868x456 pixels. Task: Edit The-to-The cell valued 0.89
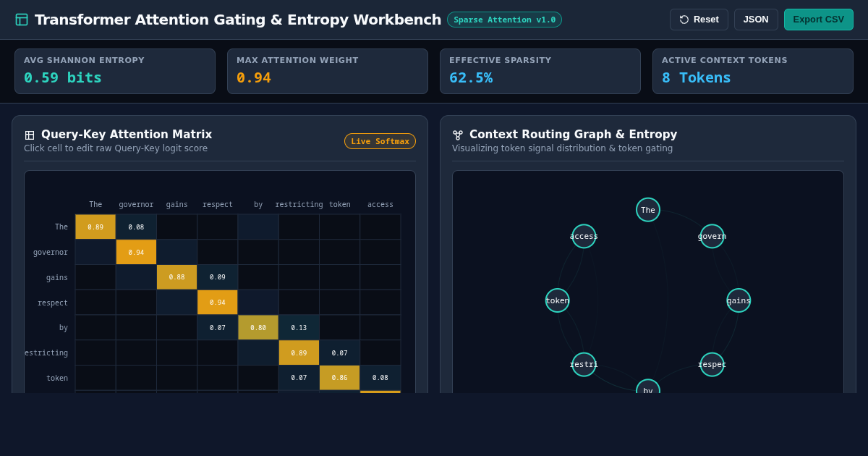click(95, 227)
